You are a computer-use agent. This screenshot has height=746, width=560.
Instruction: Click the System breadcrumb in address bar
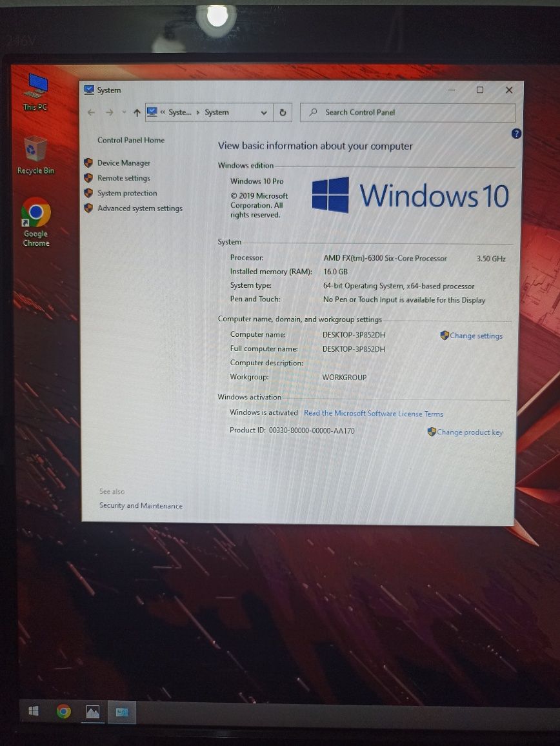tap(217, 112)
